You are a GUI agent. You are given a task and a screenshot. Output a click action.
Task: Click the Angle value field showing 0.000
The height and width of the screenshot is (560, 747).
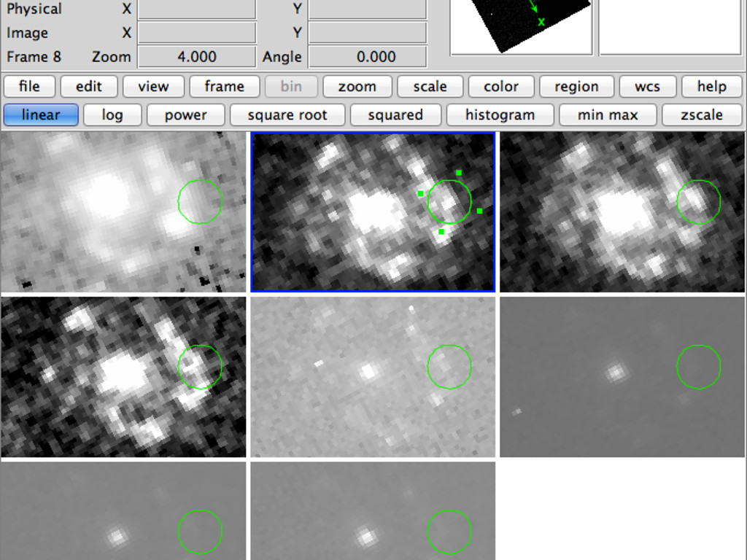point(368,57)
